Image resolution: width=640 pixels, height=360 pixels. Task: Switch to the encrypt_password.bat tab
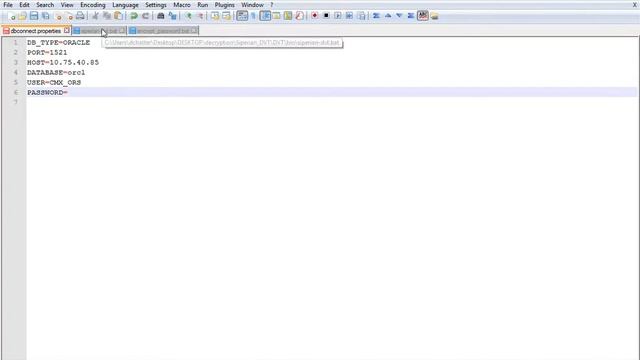pos(163,31)
